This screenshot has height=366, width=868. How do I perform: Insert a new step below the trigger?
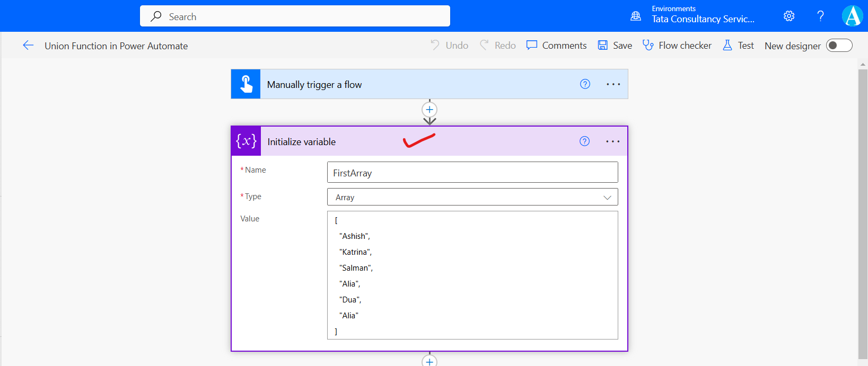pyautogui.click(x=429, y=110)
